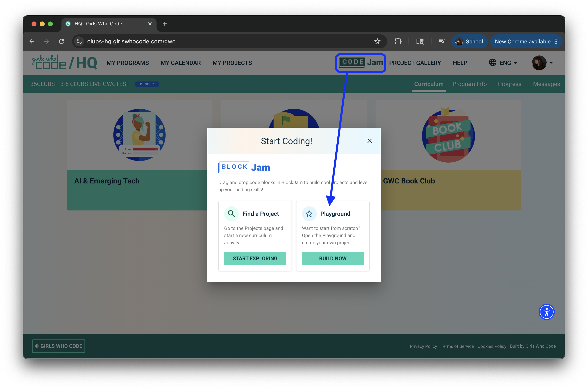Screen dimensions: 588x389
Task: Open the user profile avatar
Action: [539, 63]
